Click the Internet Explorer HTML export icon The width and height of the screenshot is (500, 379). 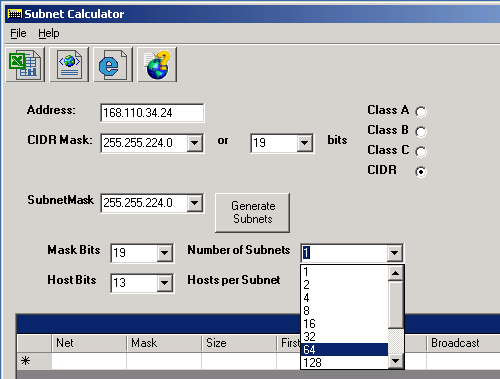click(113, 65)
